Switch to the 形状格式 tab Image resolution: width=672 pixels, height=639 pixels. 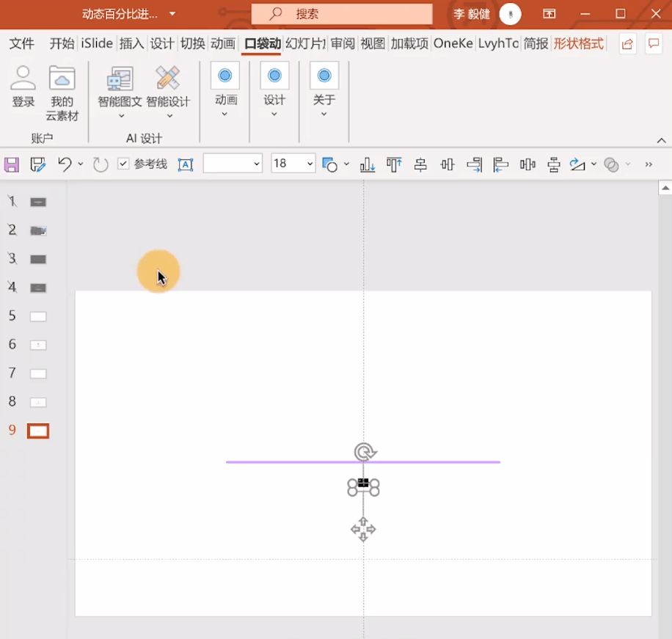pos(578,43)
